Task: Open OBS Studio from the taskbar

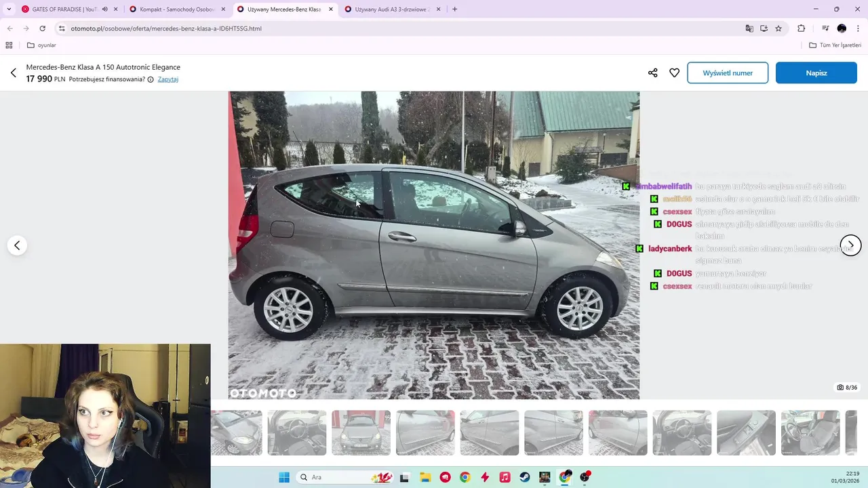Action: [585, 477]
